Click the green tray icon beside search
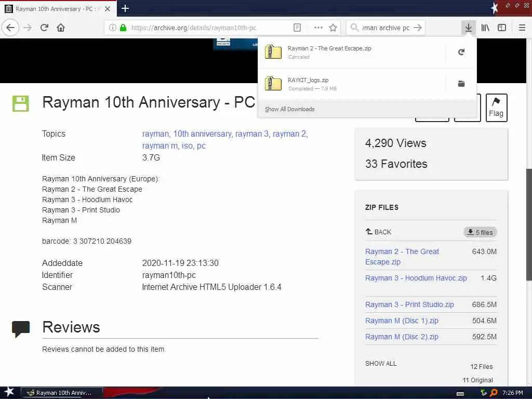 pos(484,393)
